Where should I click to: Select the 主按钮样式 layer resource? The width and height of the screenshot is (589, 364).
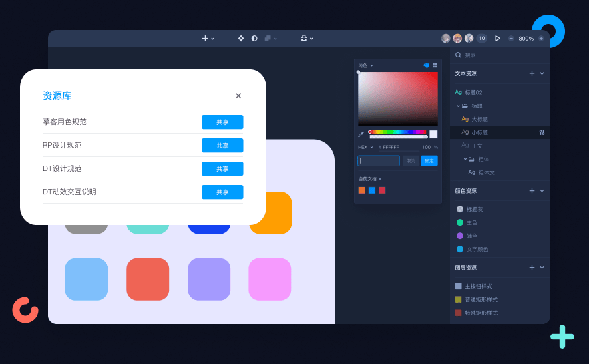(x=477, y=286)
